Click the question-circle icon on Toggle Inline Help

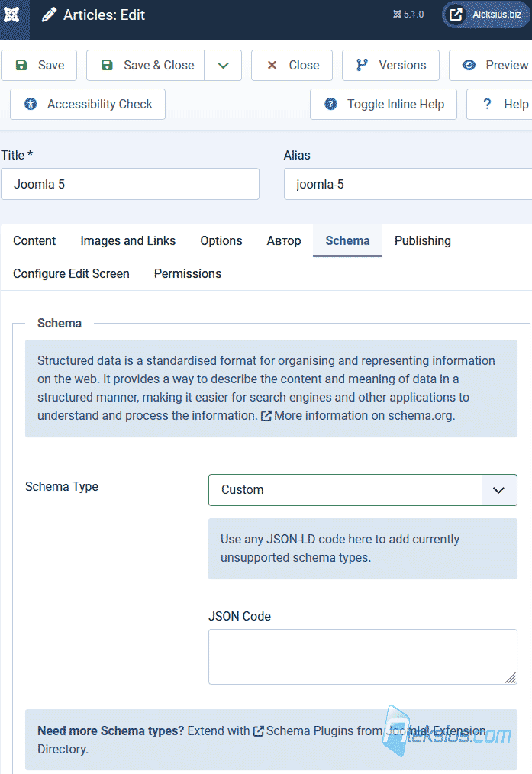[330, 104]
